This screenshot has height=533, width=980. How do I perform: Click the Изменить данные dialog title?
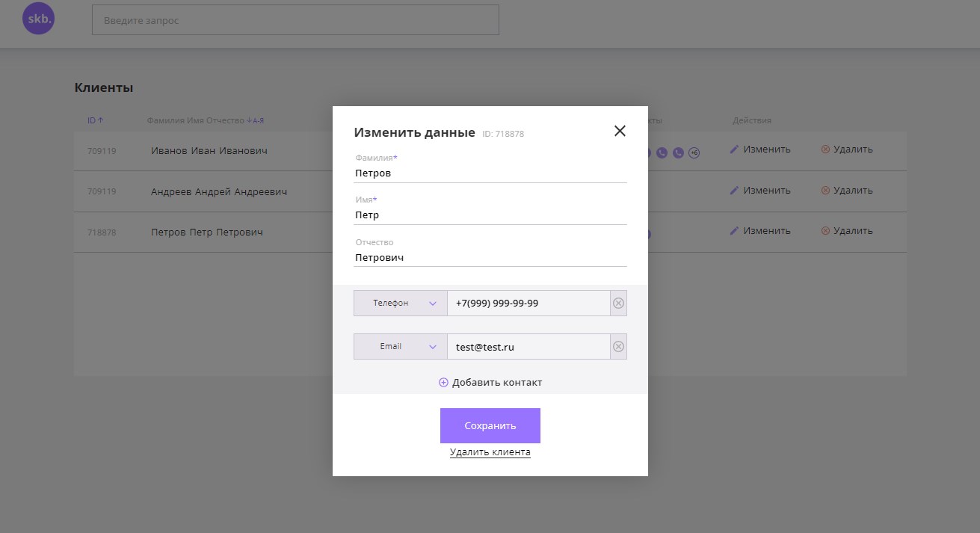point(414,132)
